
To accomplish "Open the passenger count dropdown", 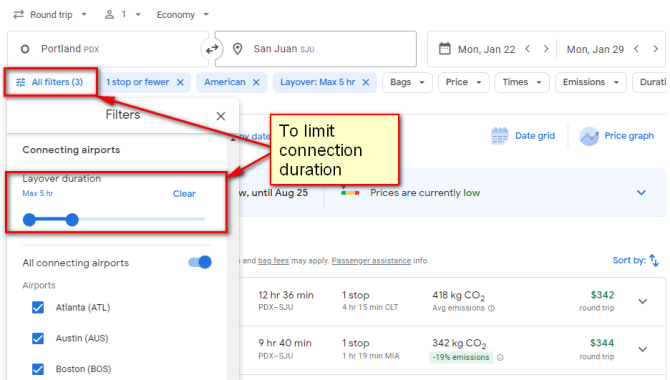I will pyautogui.click(x=138, y=15).
